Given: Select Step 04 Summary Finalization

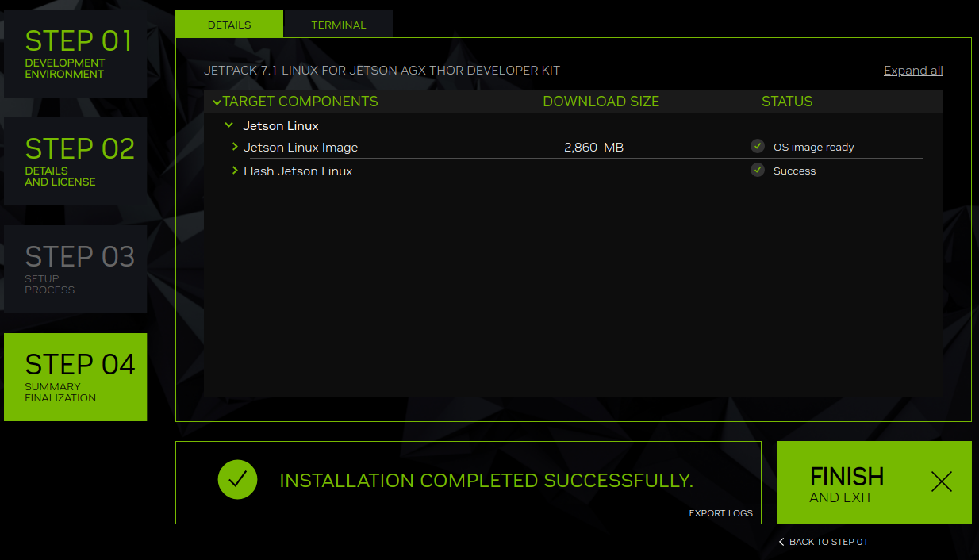Looking at the screenshot, I should 75,377.
